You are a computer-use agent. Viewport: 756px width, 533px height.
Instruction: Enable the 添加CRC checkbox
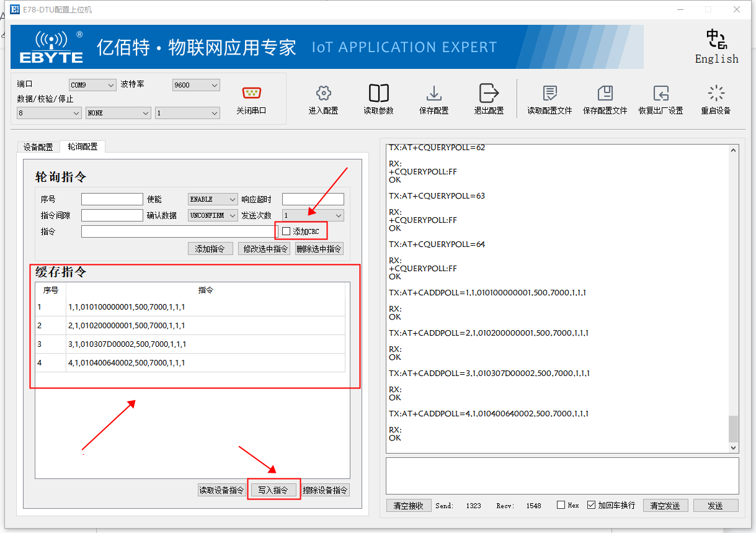pyautogui.click(x=286, y=230)
